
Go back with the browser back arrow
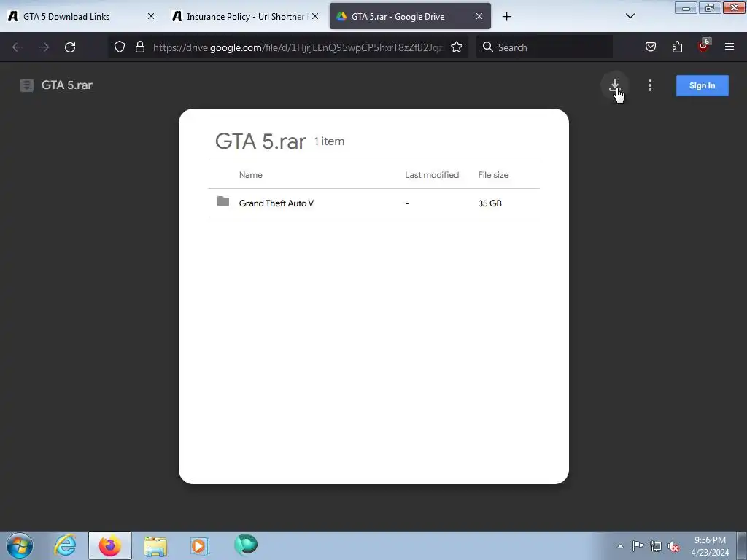point(18,47)
